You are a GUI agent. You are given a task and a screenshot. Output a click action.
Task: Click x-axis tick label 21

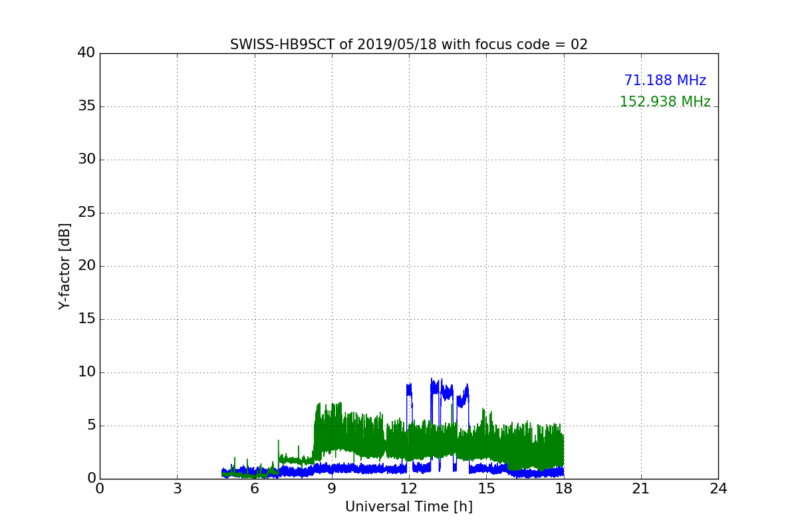641,489
